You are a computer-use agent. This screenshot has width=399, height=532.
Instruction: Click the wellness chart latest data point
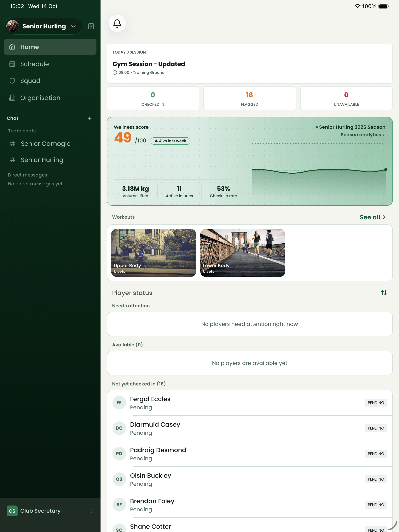tap(385, 170)
